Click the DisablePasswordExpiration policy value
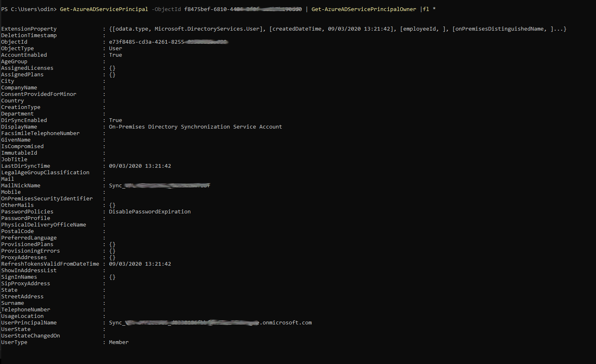 pos(150,212)
